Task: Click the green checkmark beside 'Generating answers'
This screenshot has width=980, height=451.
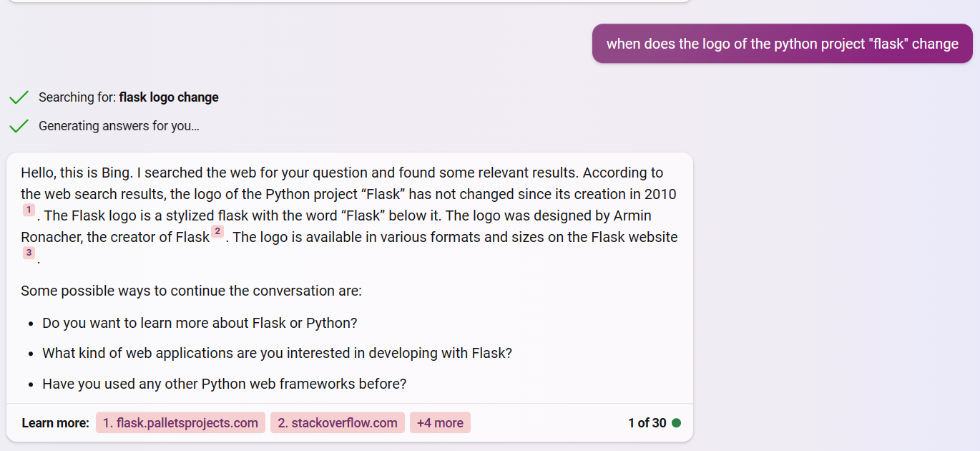Action: tap(19, 126)
